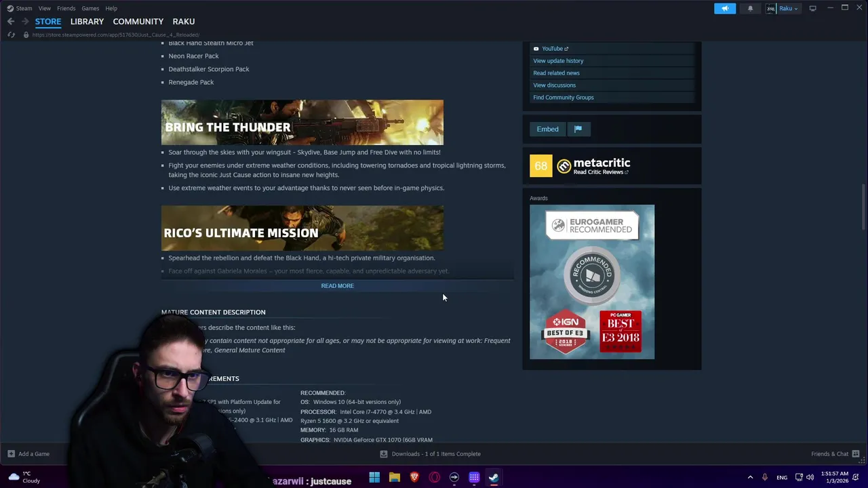Click the Downloads status icon
Viewport: 868px width, 488px height.
point(384,454)
